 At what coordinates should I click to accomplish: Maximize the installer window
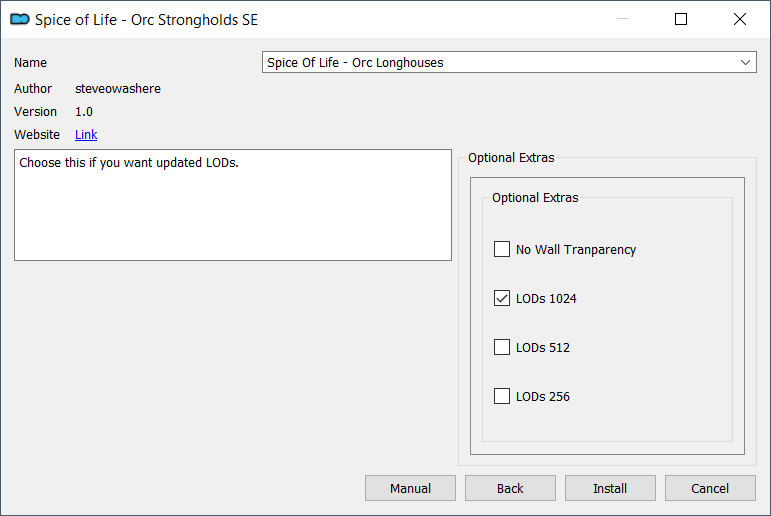pyautogui.click(x=681, y=19)
